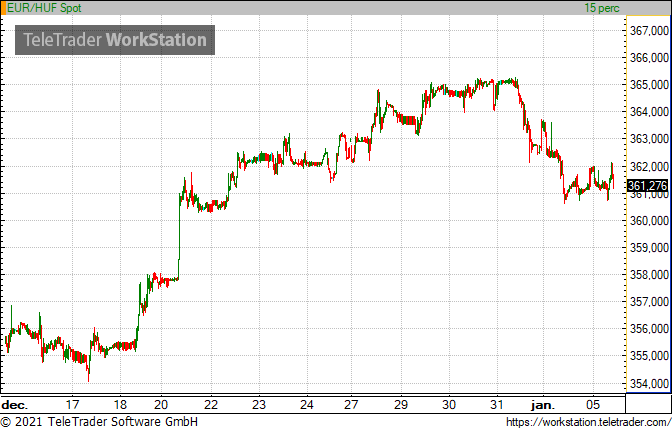
Task: Click the 360,000 price axis value
Action: (x=649, y=220)
